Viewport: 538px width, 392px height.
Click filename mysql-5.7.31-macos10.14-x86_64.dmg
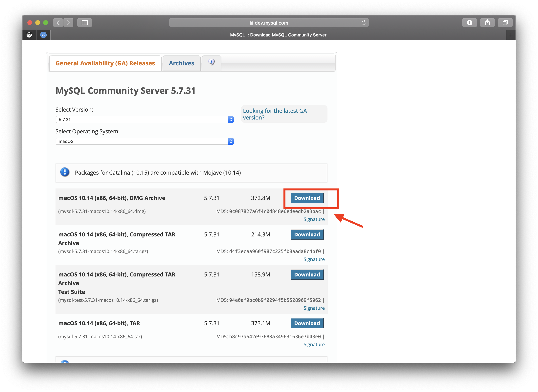(102, 211)
